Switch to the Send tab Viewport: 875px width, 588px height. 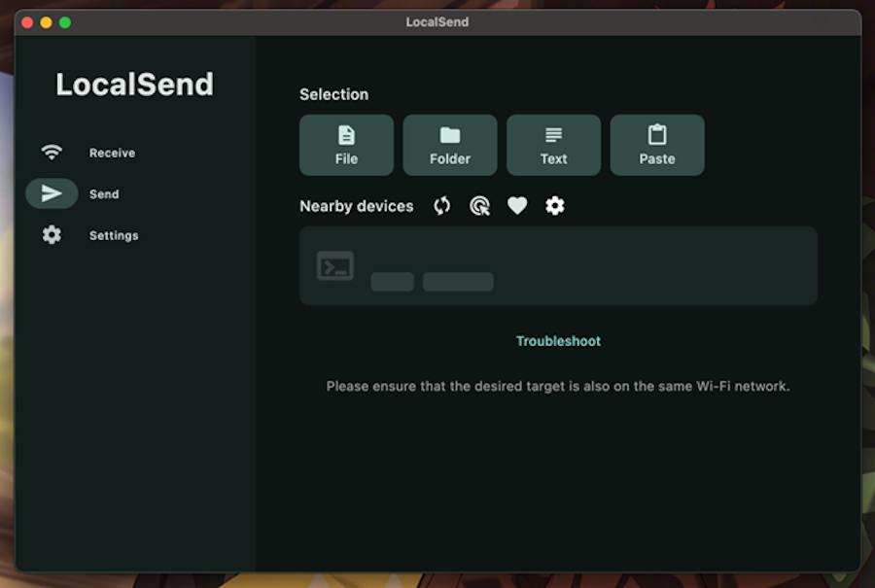point(80,193)
